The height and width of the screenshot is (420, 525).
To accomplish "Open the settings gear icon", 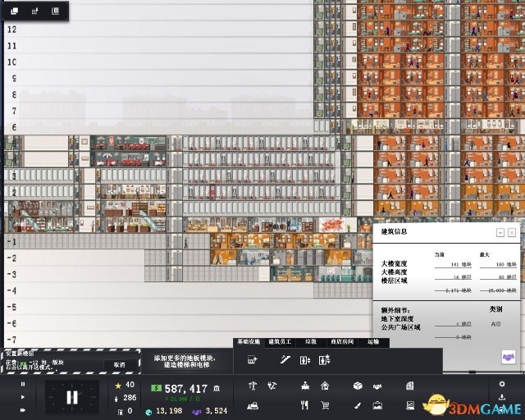I will pos(501,384).
